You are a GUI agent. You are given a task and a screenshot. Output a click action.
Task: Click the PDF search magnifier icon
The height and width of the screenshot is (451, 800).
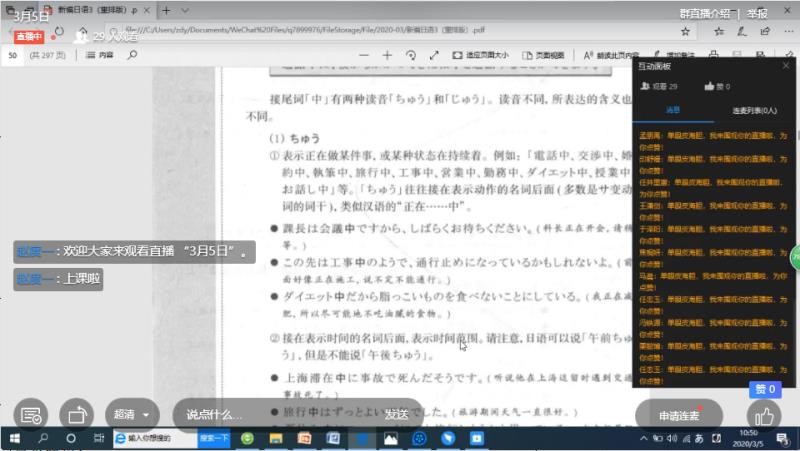coord(132,55)
